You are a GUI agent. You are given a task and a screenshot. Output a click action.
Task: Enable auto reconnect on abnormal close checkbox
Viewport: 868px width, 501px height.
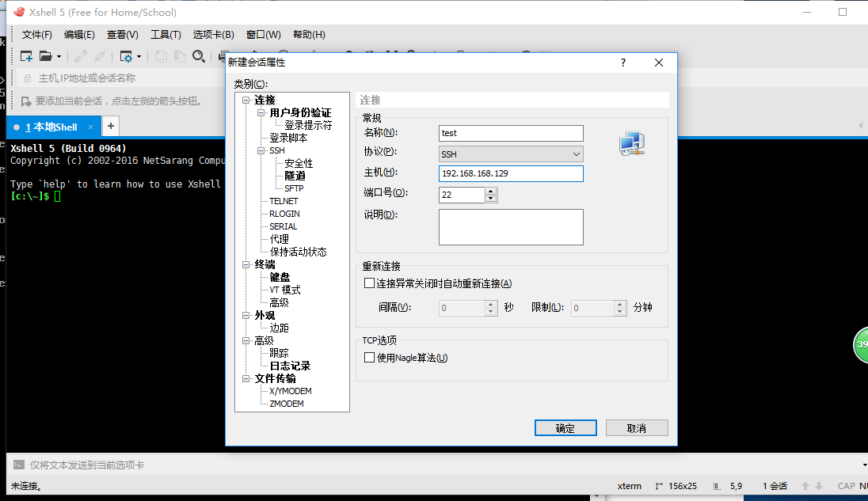pos(369,283)
